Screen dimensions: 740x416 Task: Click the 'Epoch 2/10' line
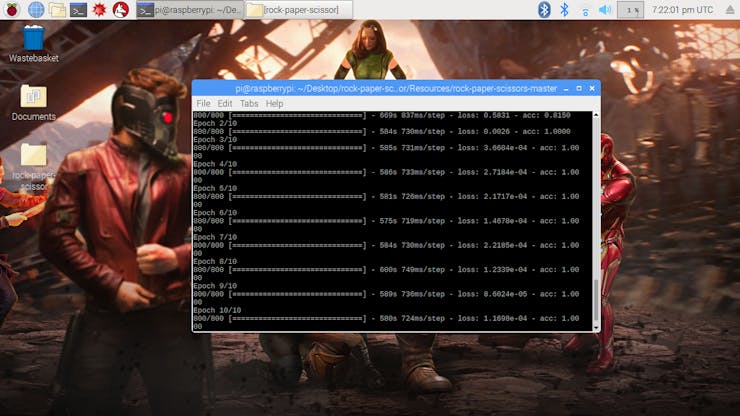(x=215, y=124)
